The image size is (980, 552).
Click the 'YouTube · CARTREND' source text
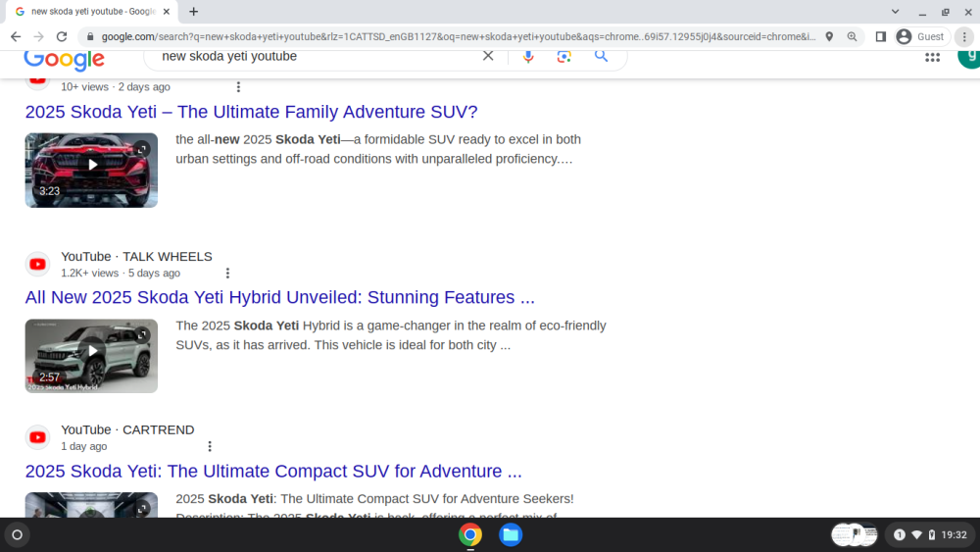click(127, 429)
